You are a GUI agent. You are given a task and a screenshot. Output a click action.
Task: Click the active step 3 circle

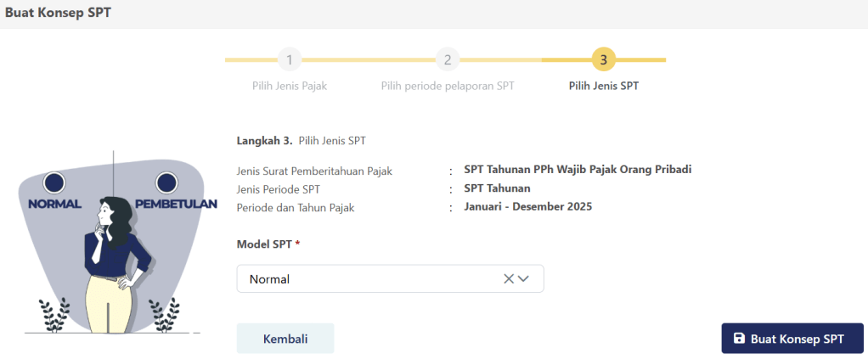click(x=603, y=60)
